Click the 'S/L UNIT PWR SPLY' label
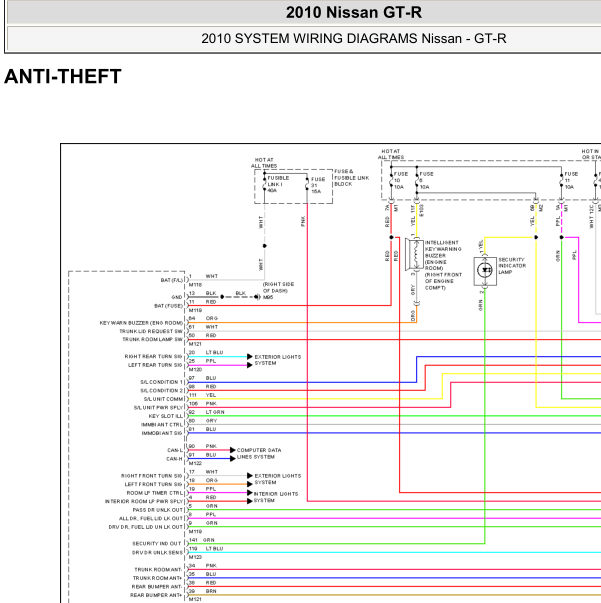601x603 pixels. (158, 408)
